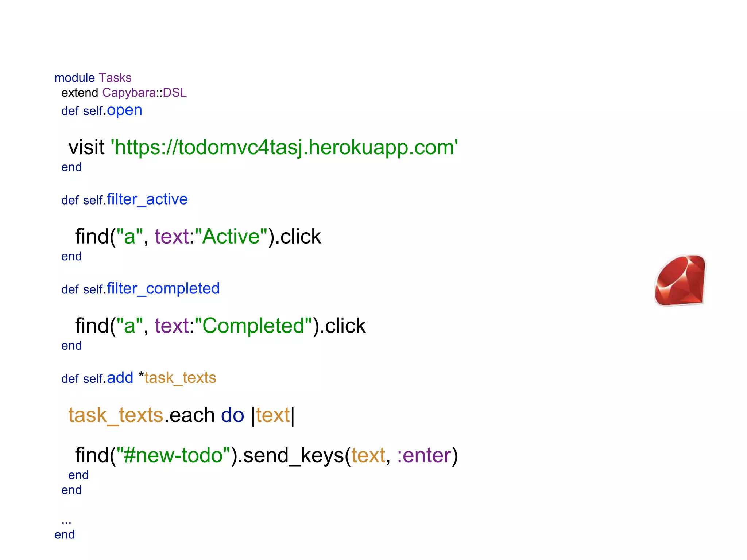Image resolution: width=747 pixels, height=560 pixels.
Task: Click the todomvc4tasj.herokuapp.com URL string
Action: 284,148
